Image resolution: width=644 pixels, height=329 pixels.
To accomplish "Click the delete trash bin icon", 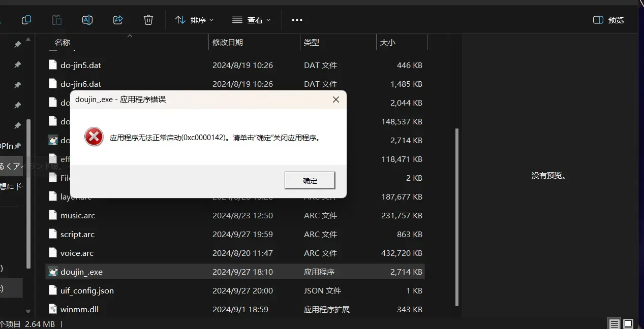I will pyautogui.click(x=148, y=20).
